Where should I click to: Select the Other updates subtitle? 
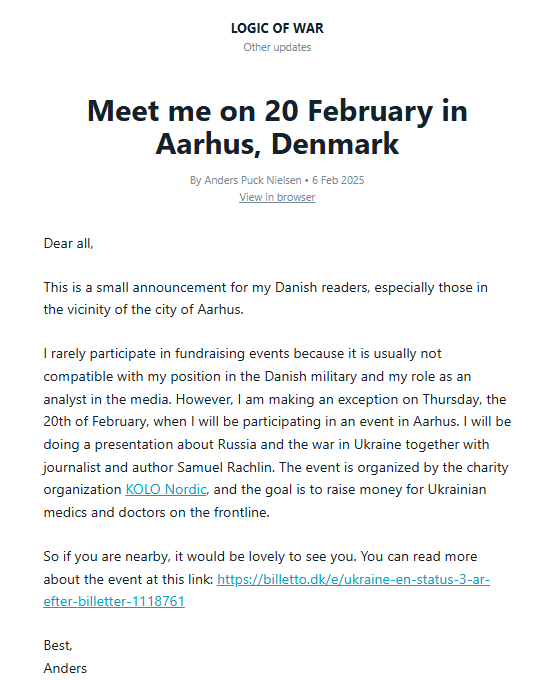point(277,47)
